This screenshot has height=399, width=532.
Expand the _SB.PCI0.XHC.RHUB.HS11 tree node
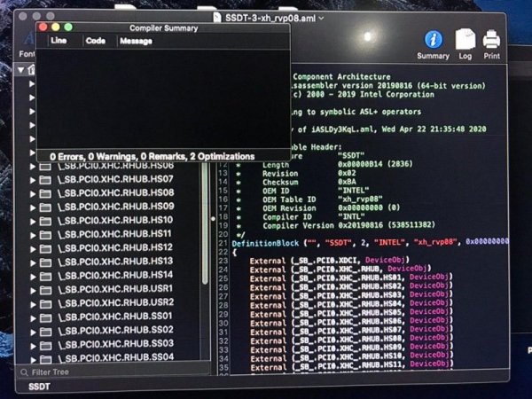click(x=33, y=235)
